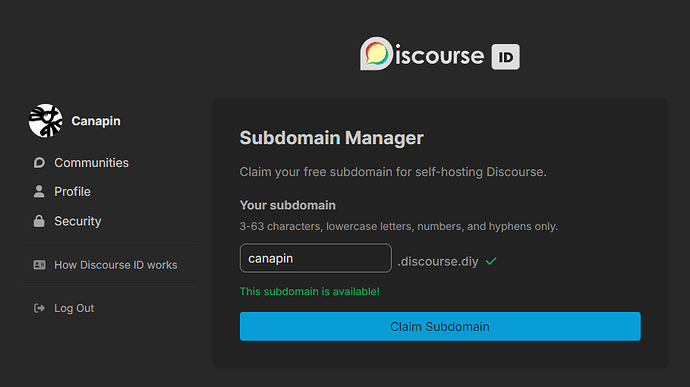This screenshot has height=387, width=690.
Task: Open the Security menu item
Action: (x=78, y=221)
